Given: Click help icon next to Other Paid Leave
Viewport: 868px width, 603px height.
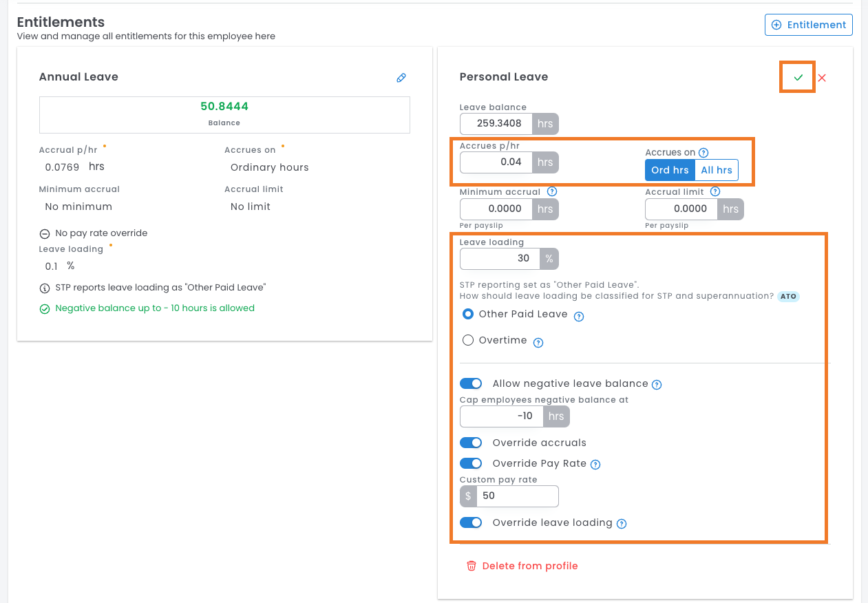Looking at the screenshot, I should [x=579, y=317].
